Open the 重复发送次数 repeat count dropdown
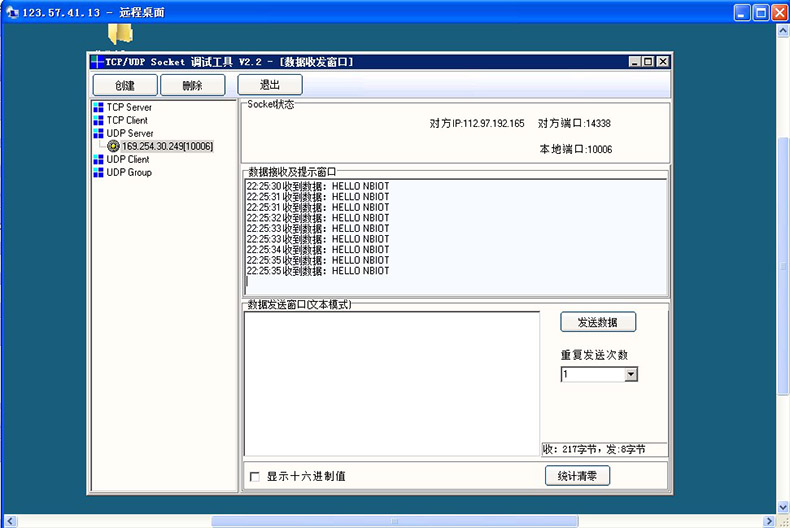 pyautogui.click(x=631, y=374)
